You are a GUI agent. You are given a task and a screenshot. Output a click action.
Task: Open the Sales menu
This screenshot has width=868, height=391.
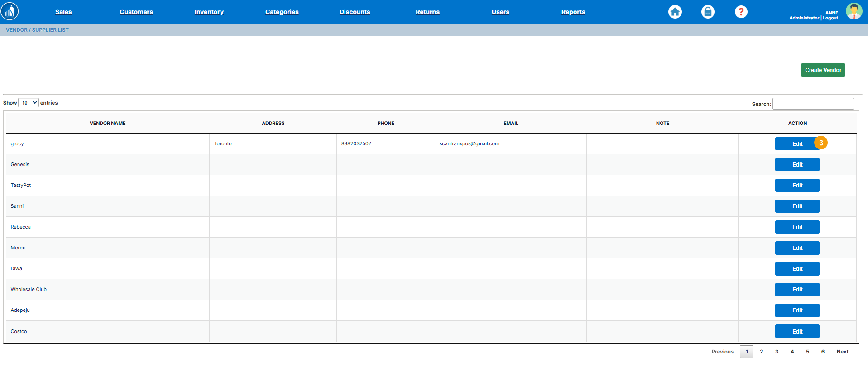click(63, 12)
